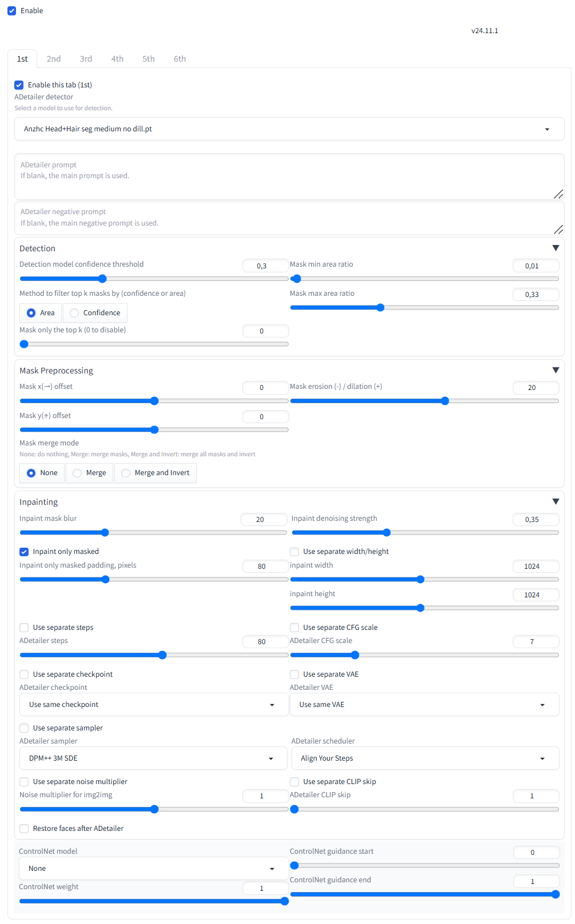Open the ADetailer sampler dropdown
This screenshot has width=575, height=924.
coord(154,758)
